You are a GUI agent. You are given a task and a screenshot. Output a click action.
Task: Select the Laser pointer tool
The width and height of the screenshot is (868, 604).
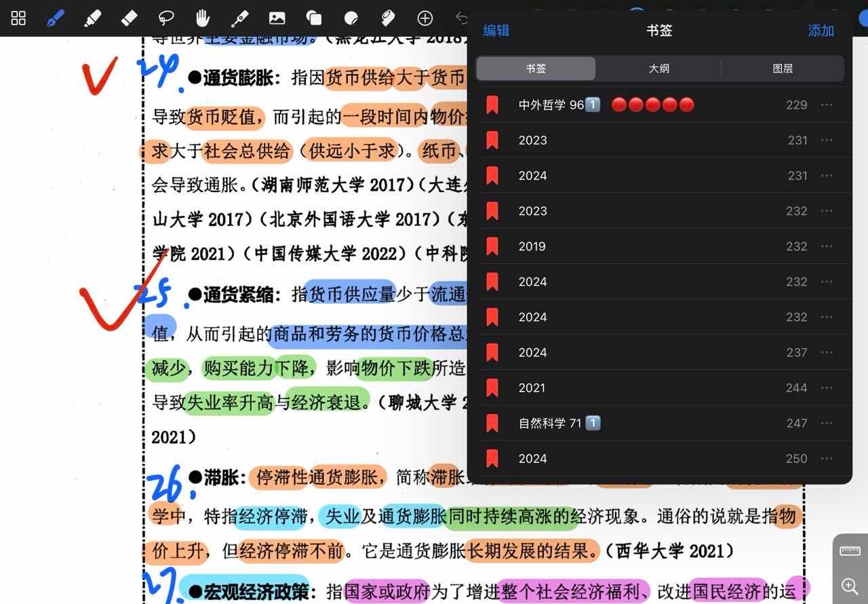pos(239,18)
